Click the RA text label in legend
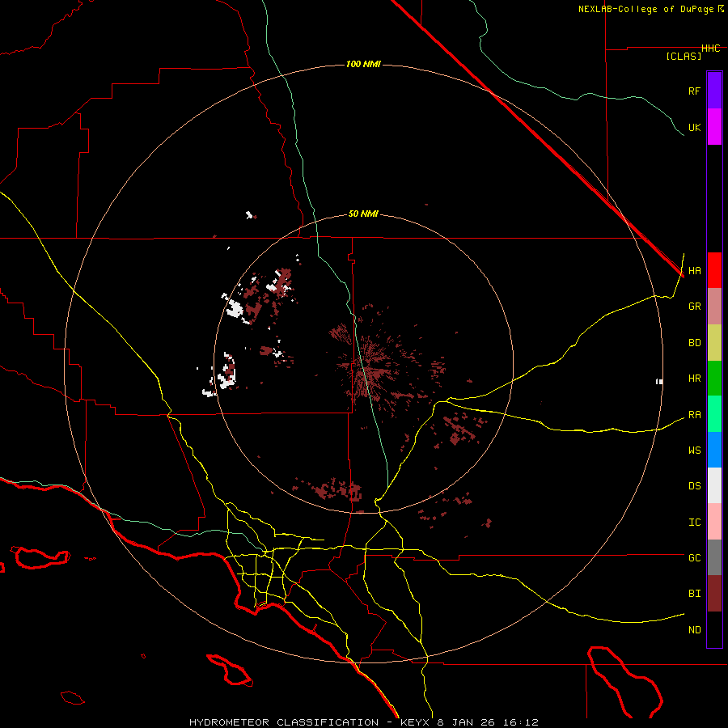Image resolution: width=728 pixels, height=728 pixels. click(694, 414)
